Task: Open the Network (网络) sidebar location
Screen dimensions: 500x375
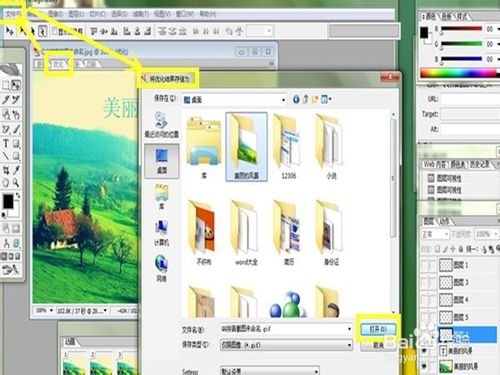Action: (162, 268)
